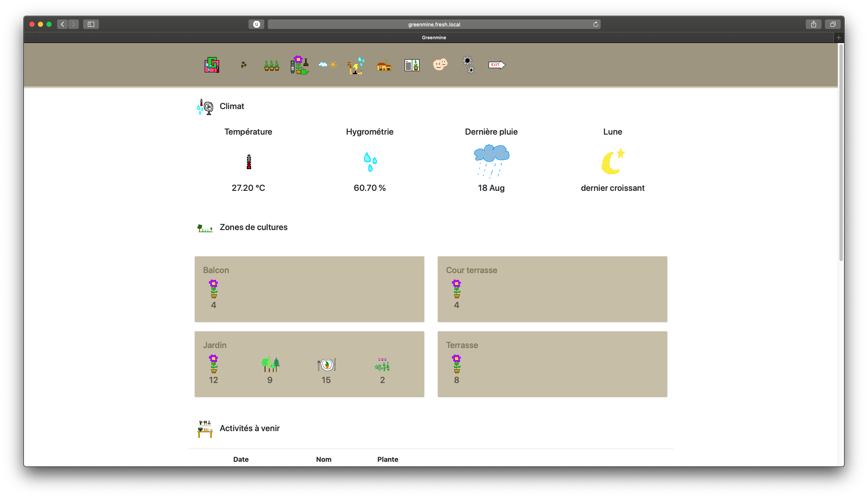This screenshot has height=498, width=868.
Task: Open the Cour terrasse zone link
Action: [x=472, y=270]
